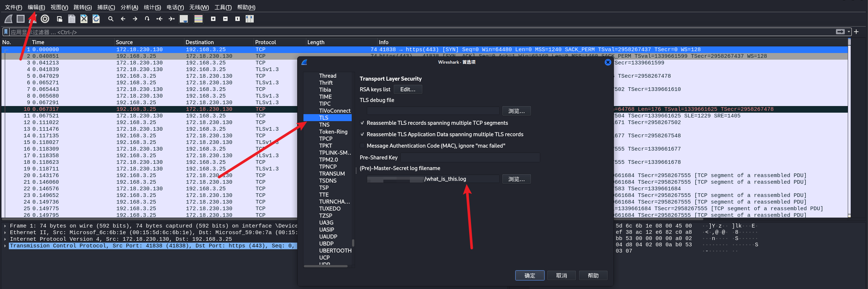Open preferences 帮助 button
Image resolution: width=868 pixels, height=289 pixels.
pos(593,275)
